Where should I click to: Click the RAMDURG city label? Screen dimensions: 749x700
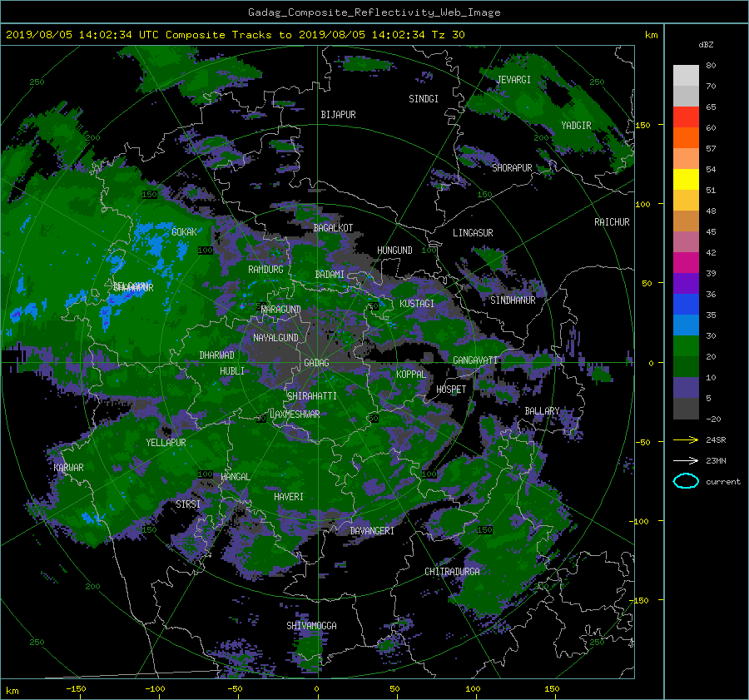tap(265, 270)
